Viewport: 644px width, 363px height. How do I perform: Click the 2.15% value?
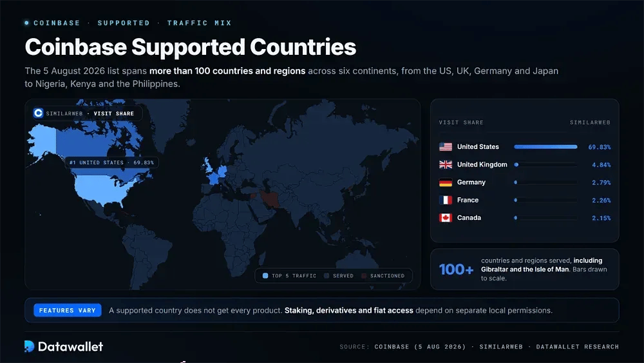tap(601, 219)
